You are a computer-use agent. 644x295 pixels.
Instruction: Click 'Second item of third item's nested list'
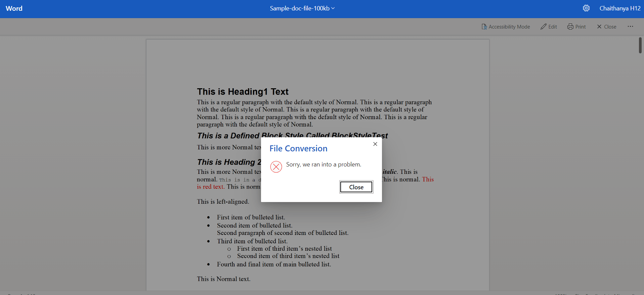[288, 256]
